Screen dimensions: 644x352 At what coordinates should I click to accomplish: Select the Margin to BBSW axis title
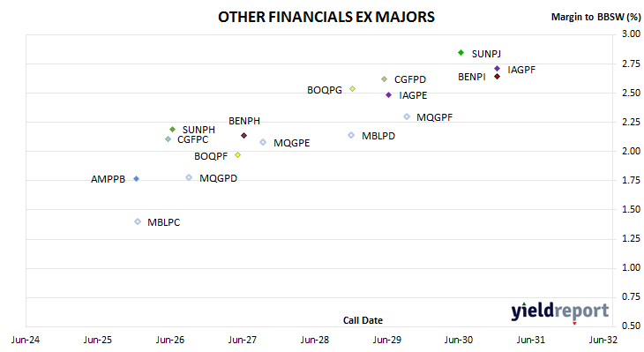click(x=596, y=17)
